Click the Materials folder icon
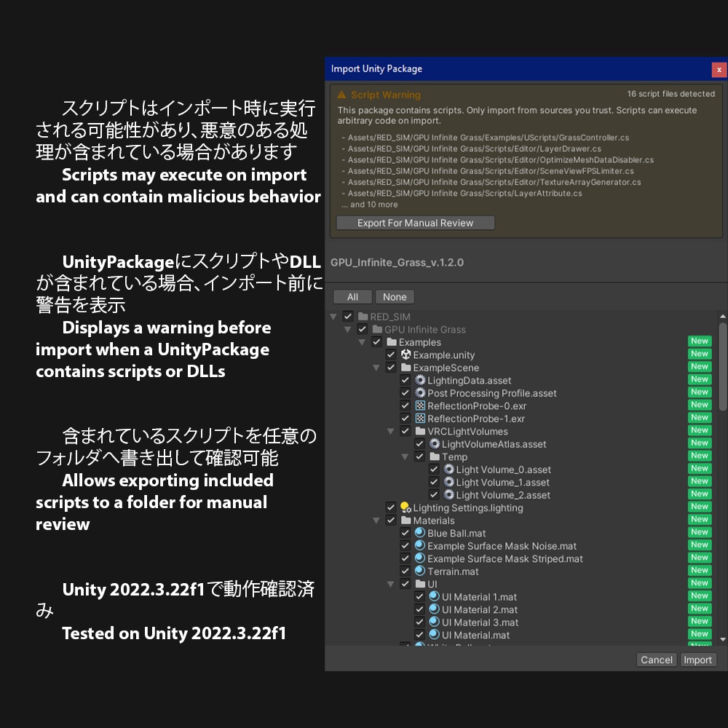Viewport: 728px width, 728px height. point(406,521)
